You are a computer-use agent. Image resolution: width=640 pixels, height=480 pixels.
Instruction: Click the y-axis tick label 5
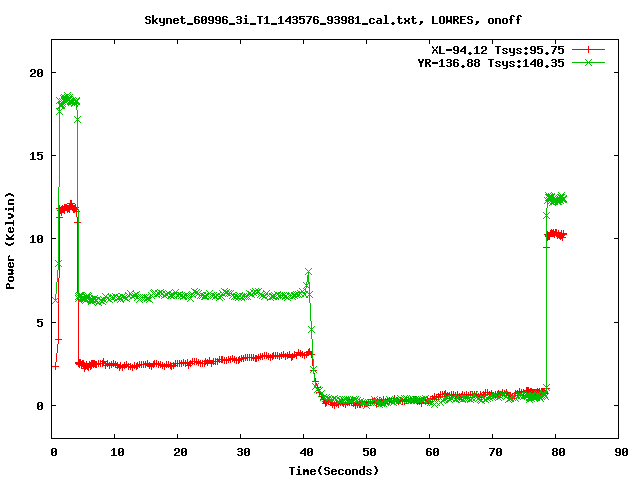(39, 322)
